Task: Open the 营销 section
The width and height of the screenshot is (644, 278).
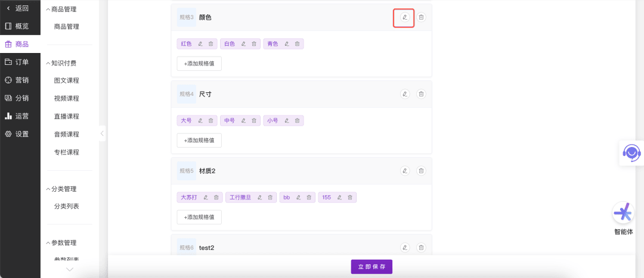Action: [x=20, y=80]
